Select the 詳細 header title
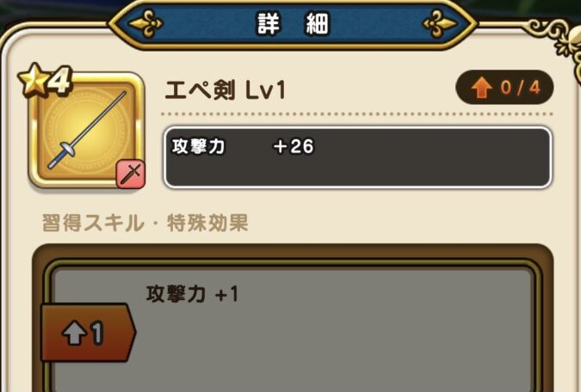 [293, 24]
